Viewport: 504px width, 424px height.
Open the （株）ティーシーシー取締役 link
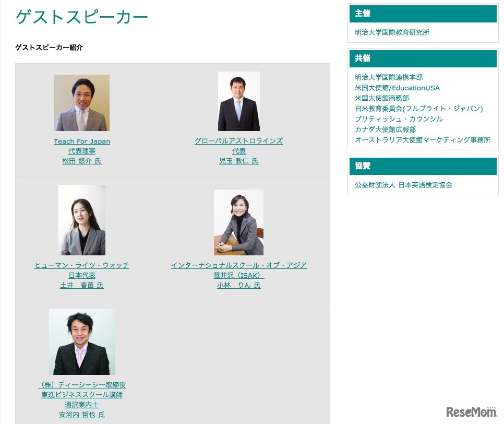(x=82, y=385)
